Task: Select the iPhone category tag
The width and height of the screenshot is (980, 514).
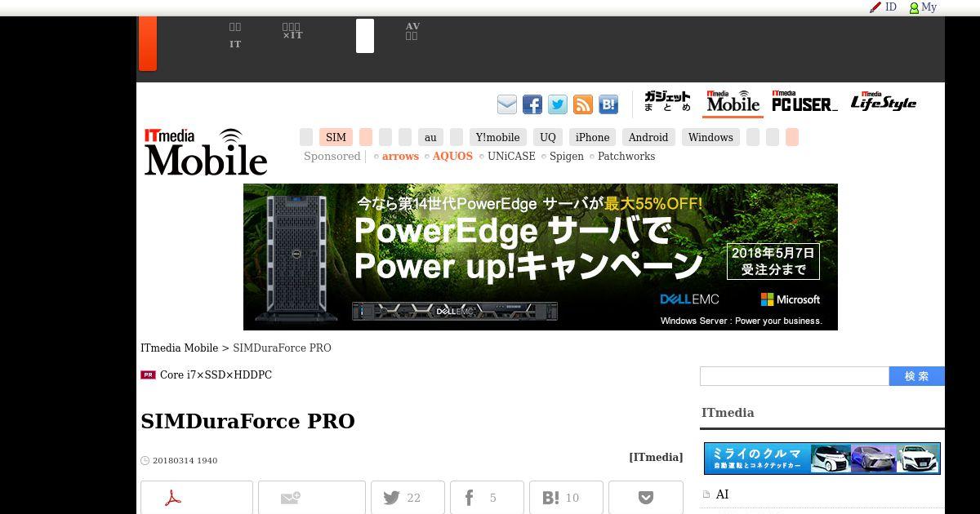Action: tap(592, 137)
